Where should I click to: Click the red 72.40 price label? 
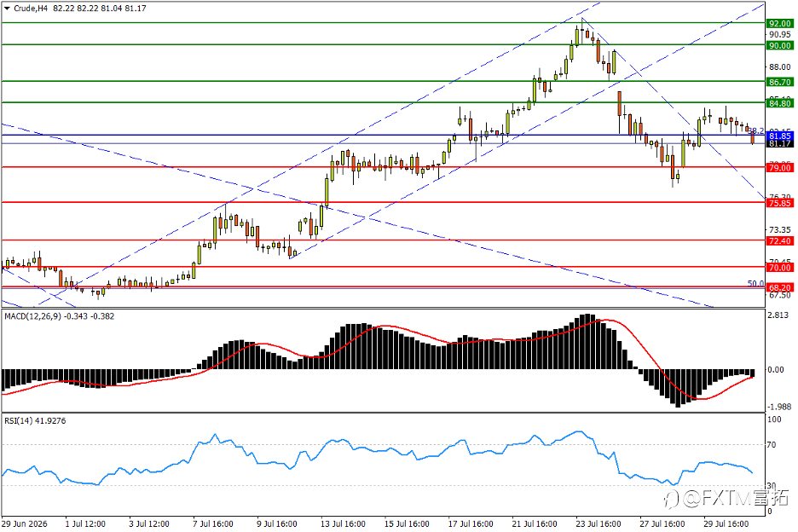[x=779, y=240]
